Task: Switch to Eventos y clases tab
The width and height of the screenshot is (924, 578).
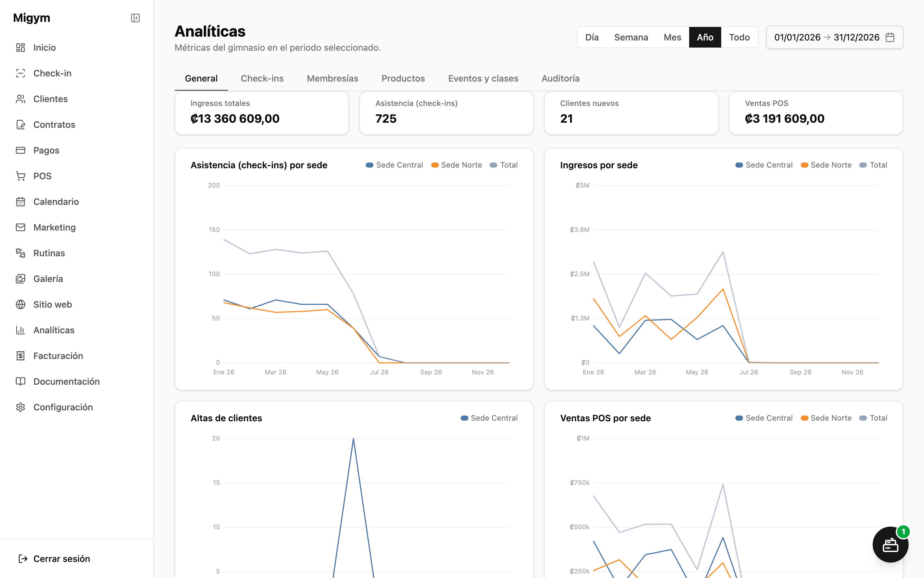Action: click(483, 78)
